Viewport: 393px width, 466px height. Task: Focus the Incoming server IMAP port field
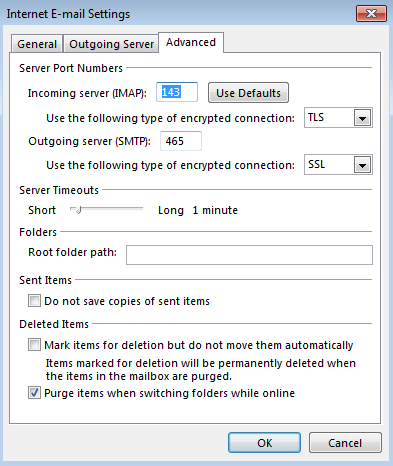177,92
